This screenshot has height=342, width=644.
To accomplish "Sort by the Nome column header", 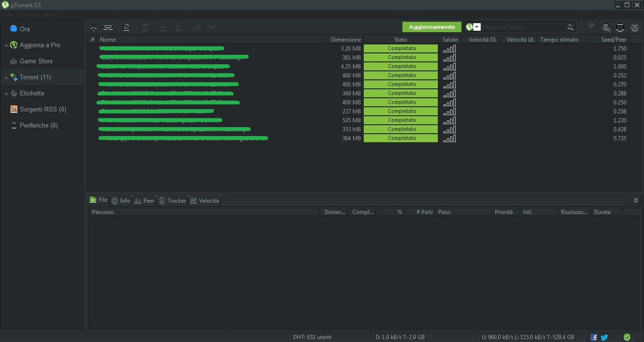I will [x=212, y=39].
